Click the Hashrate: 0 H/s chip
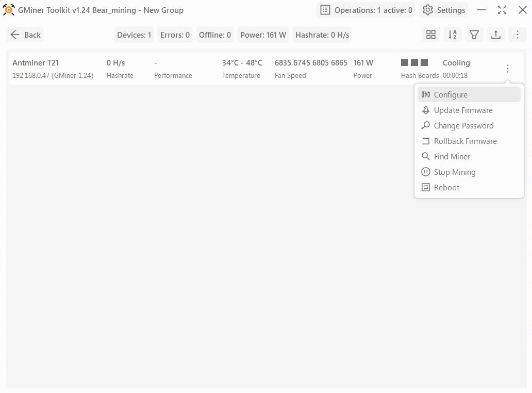The height and width of the screenshot is (393, 532). tap(322, 35)
